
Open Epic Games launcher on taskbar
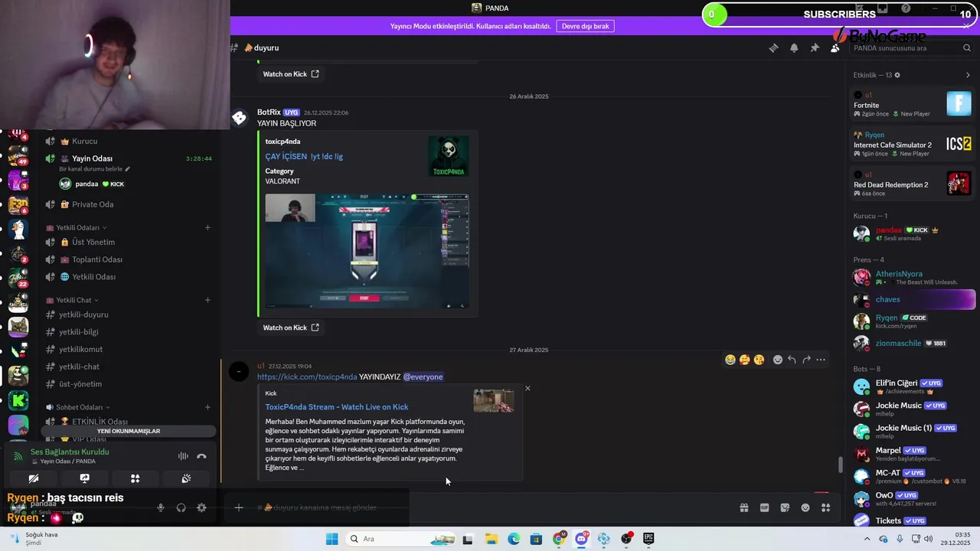[x=648, y=539]
